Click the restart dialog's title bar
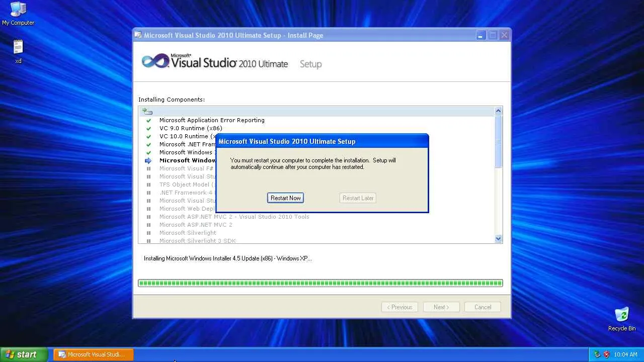 pyautogui.click(x=322, y=141)
